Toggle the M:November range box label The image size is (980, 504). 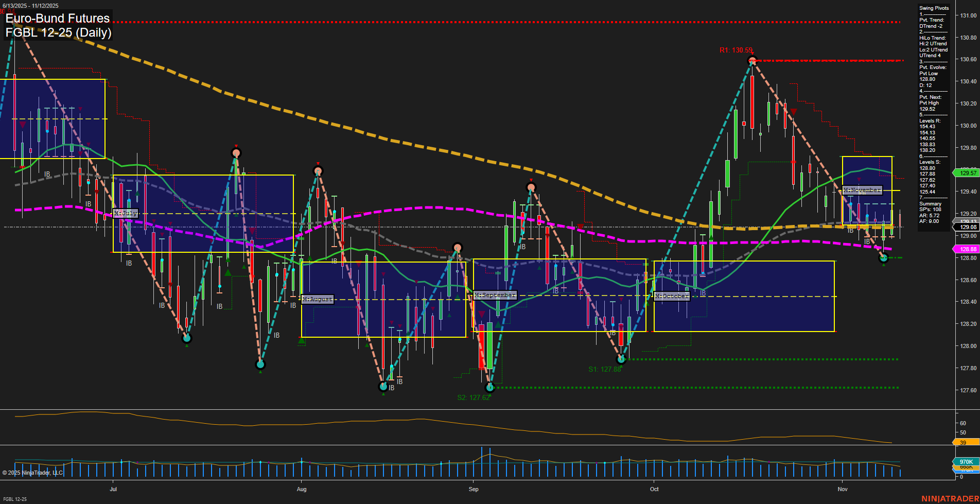862,190
